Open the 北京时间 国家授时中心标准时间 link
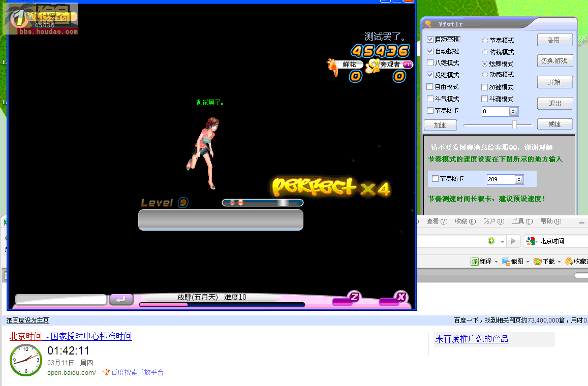 pos(71,337)
